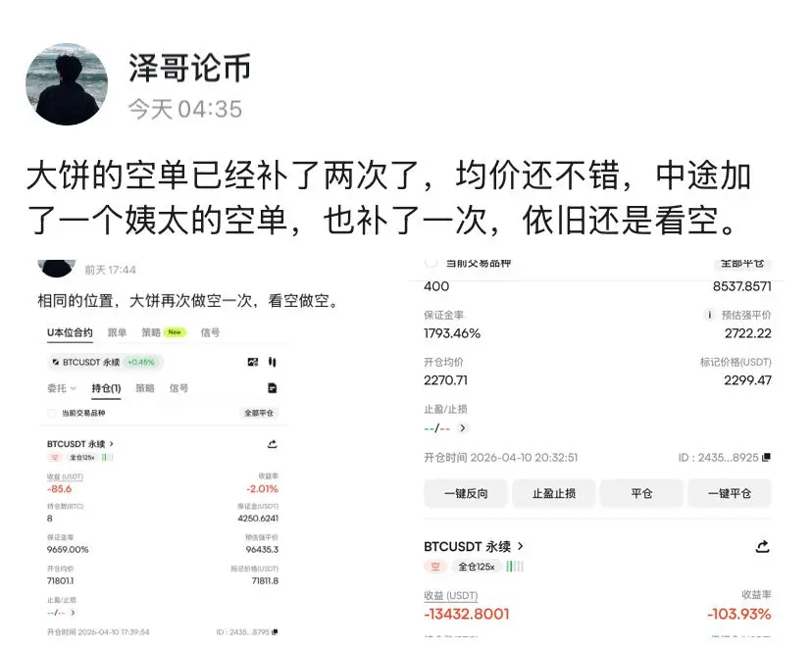This screenshot has width=812, height=651.
Task: Open 全仓125x badge in the -13432.8001 position
Action: pos(477,567)
